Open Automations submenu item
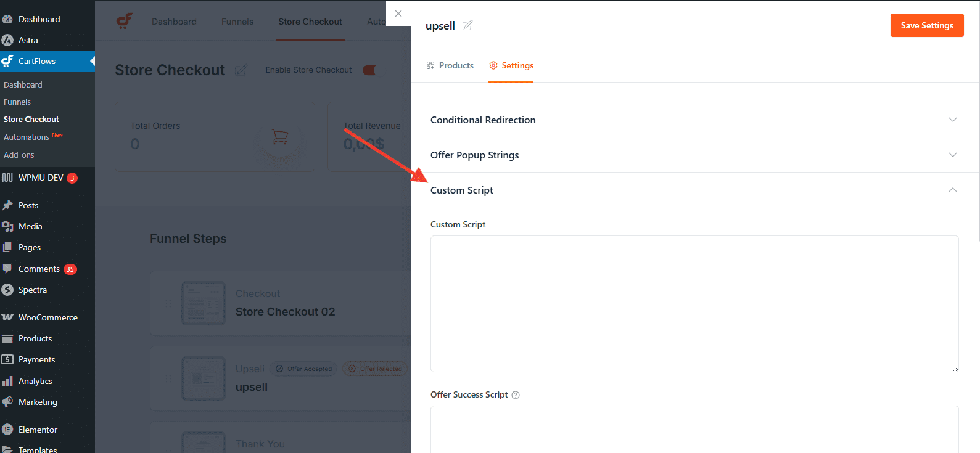 27,137
